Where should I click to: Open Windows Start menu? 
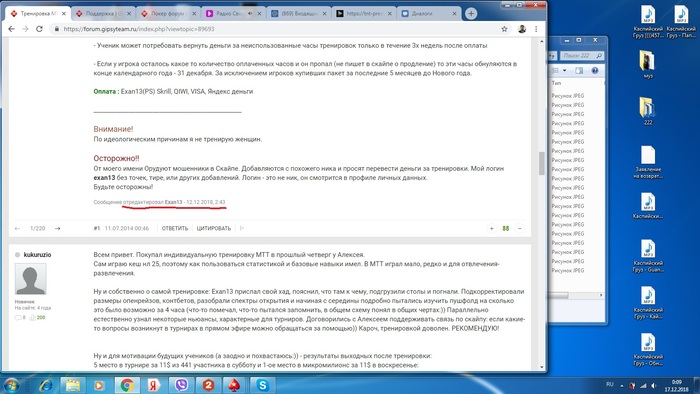tap(12, 385)
